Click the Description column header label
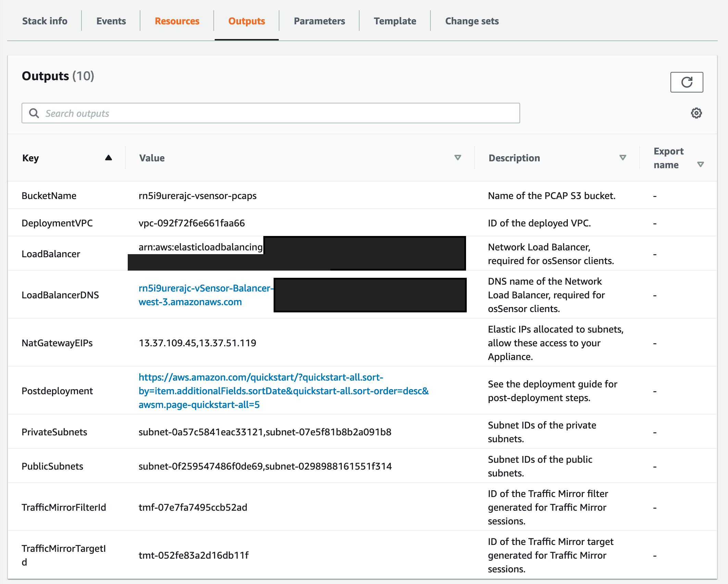The width and height of the screenshot is (728, 584). pyautogui.click(x=514, y=158)
